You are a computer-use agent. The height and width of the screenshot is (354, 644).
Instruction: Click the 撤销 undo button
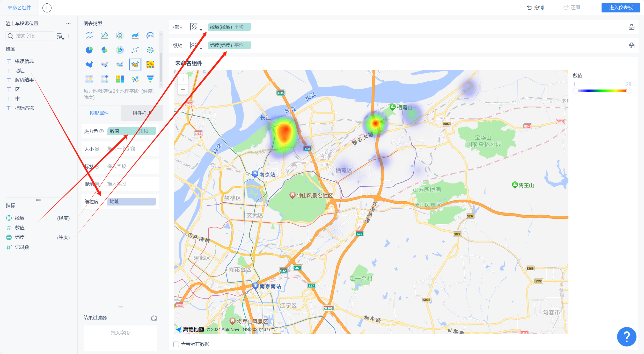(535, 8)
